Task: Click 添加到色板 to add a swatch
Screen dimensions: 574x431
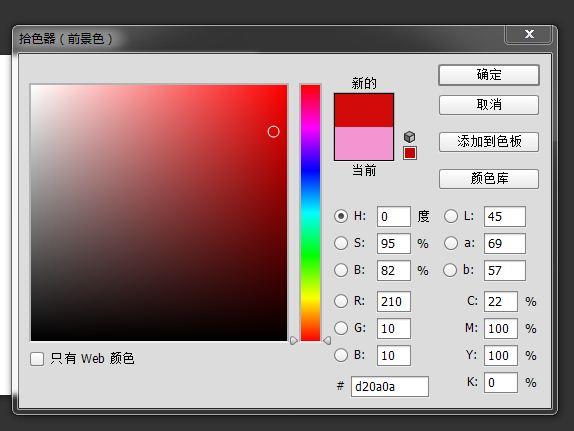Action: [489, 142]
